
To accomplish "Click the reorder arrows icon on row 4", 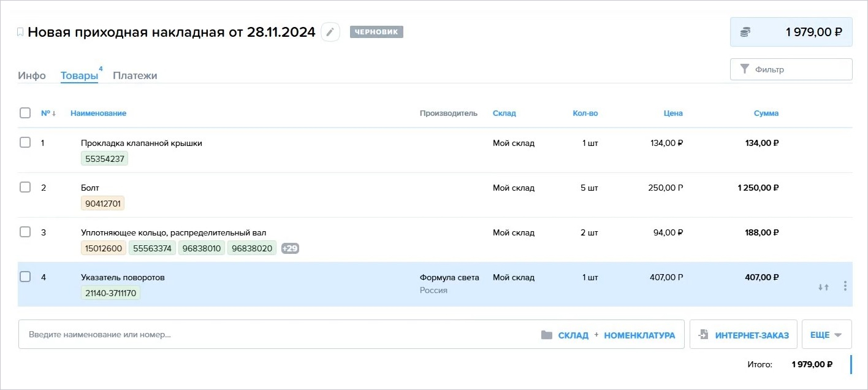I will tap(823, 286).
